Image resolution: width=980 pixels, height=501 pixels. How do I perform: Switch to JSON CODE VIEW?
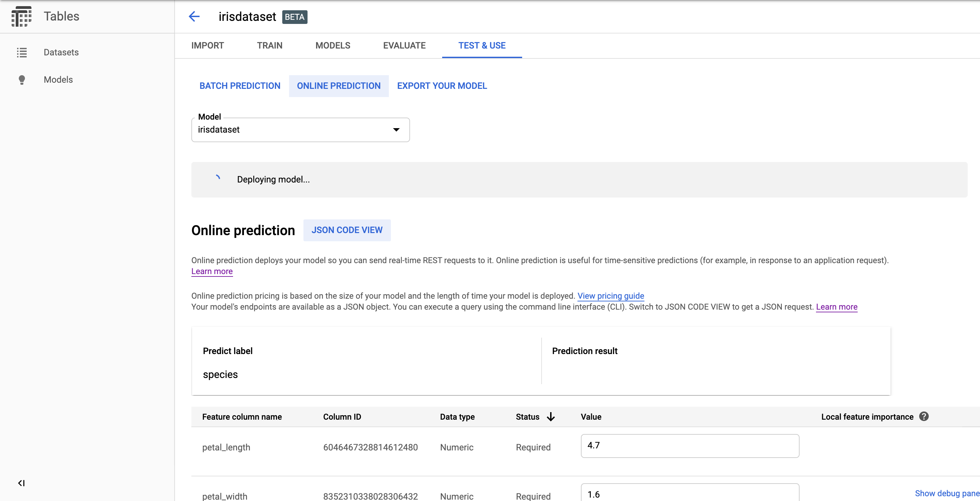coord(346,230)
